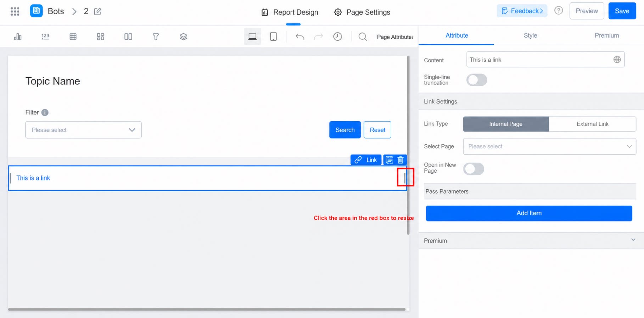Choose External Link type
The image size is (644, 318).
tap(592, 124)
